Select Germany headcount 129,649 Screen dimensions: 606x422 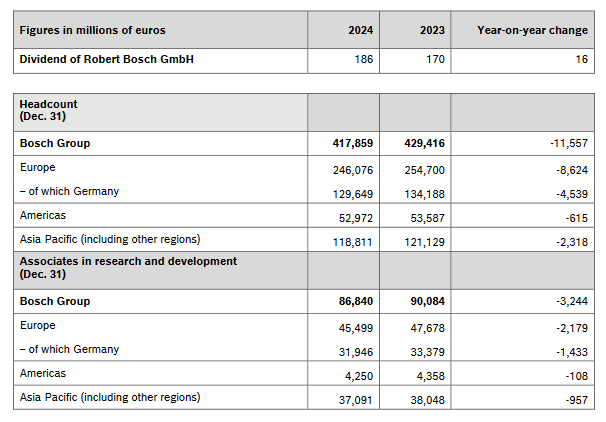(353, 194)
